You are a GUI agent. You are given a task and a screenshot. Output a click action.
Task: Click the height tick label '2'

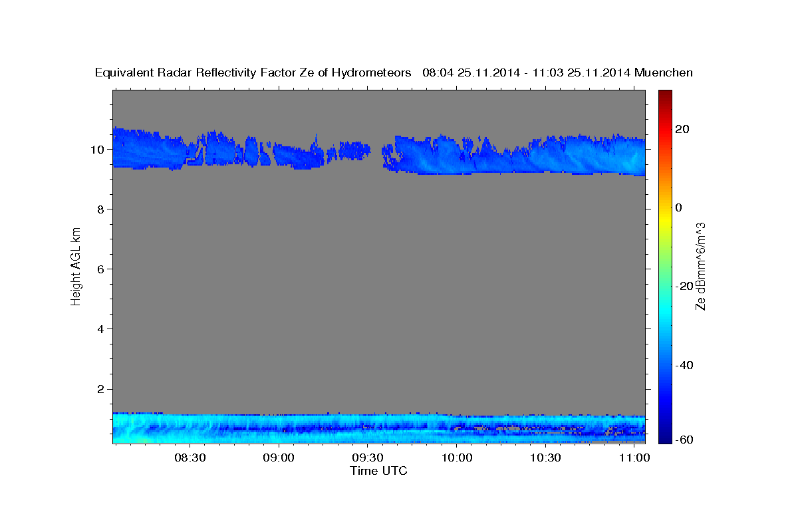click(x=101, y=389)
